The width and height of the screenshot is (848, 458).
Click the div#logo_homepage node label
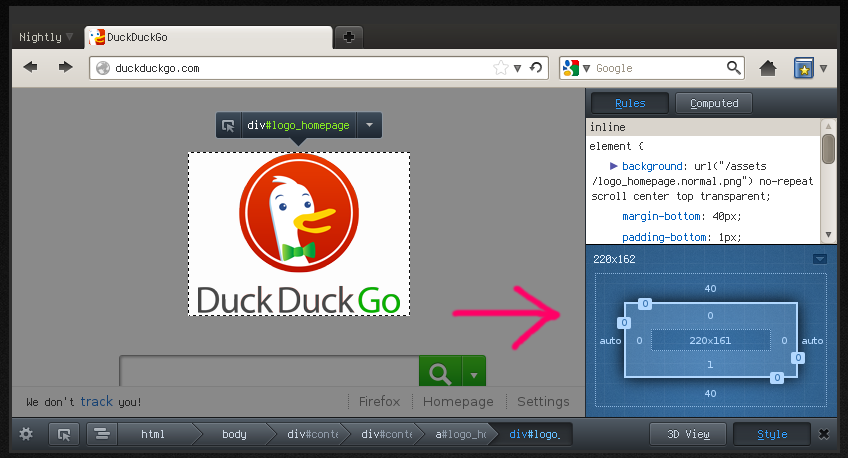click(298, 125)
